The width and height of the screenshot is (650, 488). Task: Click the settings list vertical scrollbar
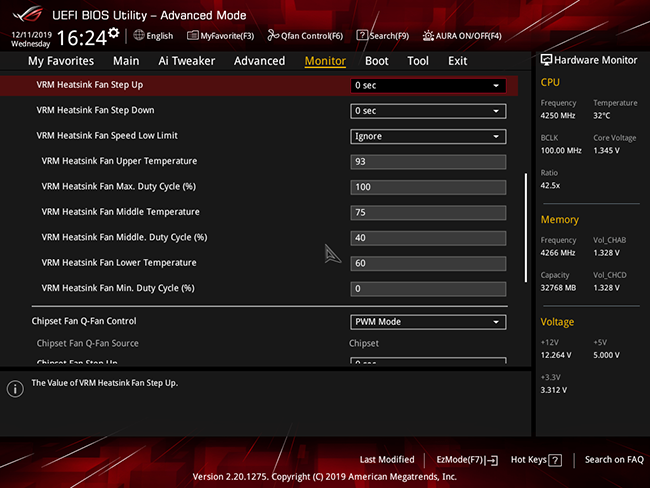tap(526, 228)
